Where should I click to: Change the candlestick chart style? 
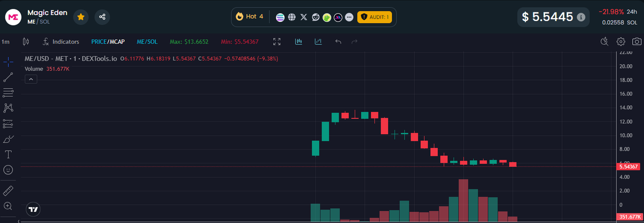click(26, 41)
